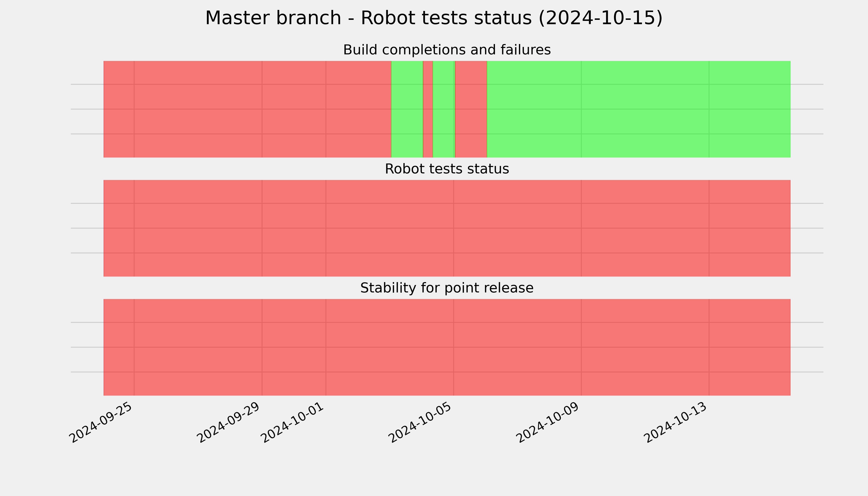Click the 2024-09-25 x-axis date label

pos(101,422)
